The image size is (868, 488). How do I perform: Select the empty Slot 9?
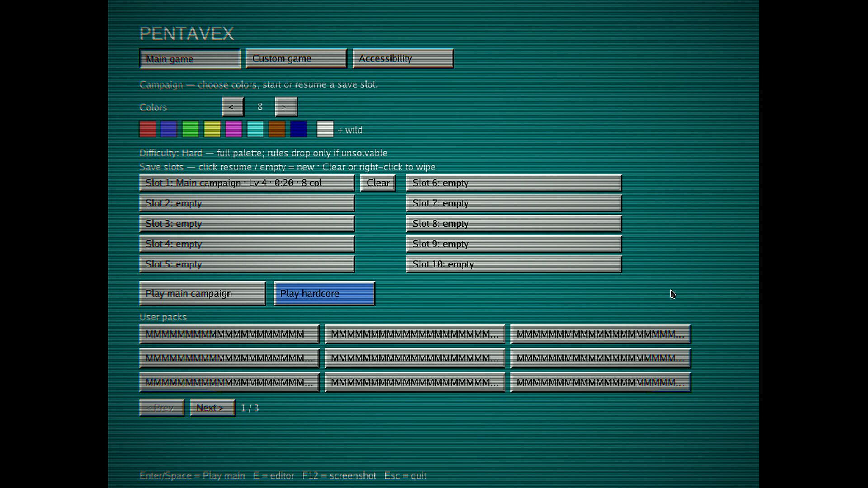514,244
